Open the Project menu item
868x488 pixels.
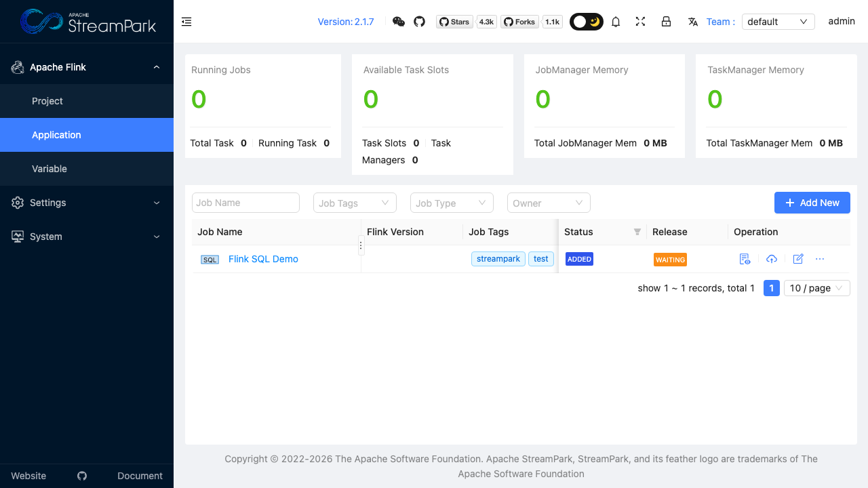tap(87, 101)
